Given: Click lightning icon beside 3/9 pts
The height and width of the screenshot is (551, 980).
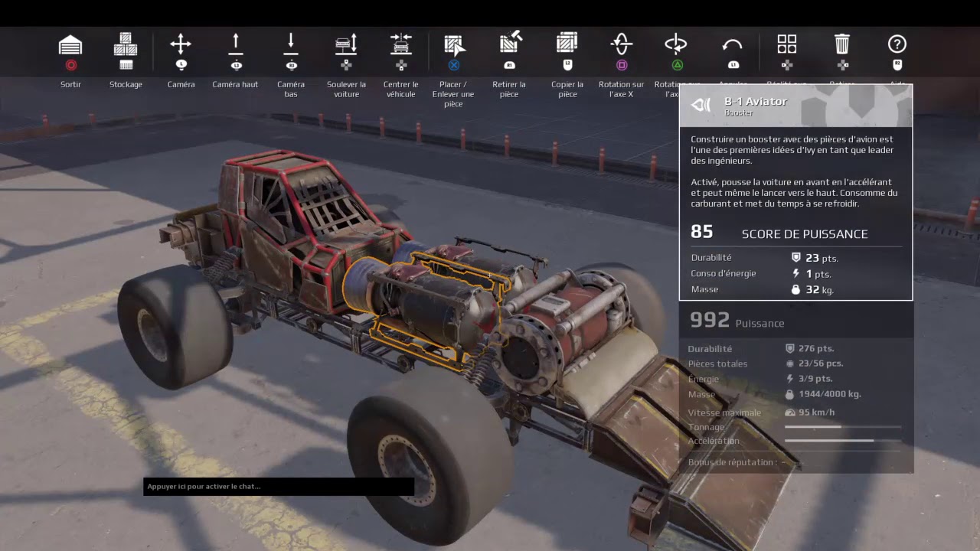Looking at the screenshot, I should pos(790,378).
